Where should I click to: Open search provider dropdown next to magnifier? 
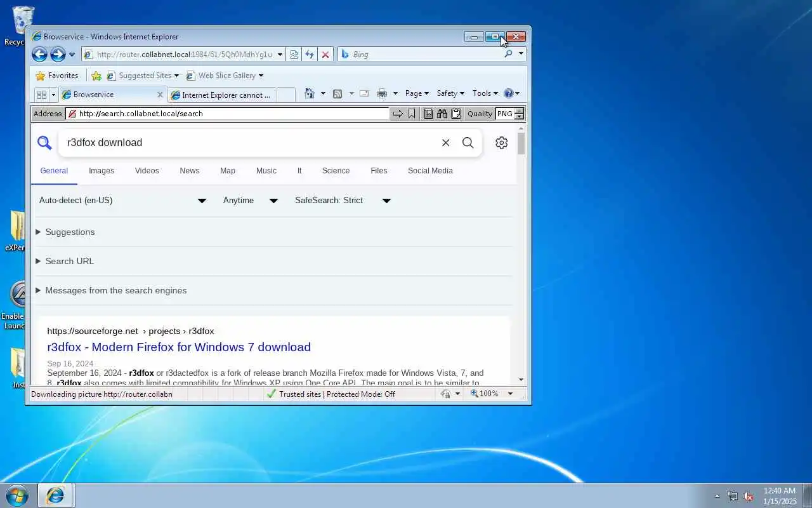coord(521,55)
